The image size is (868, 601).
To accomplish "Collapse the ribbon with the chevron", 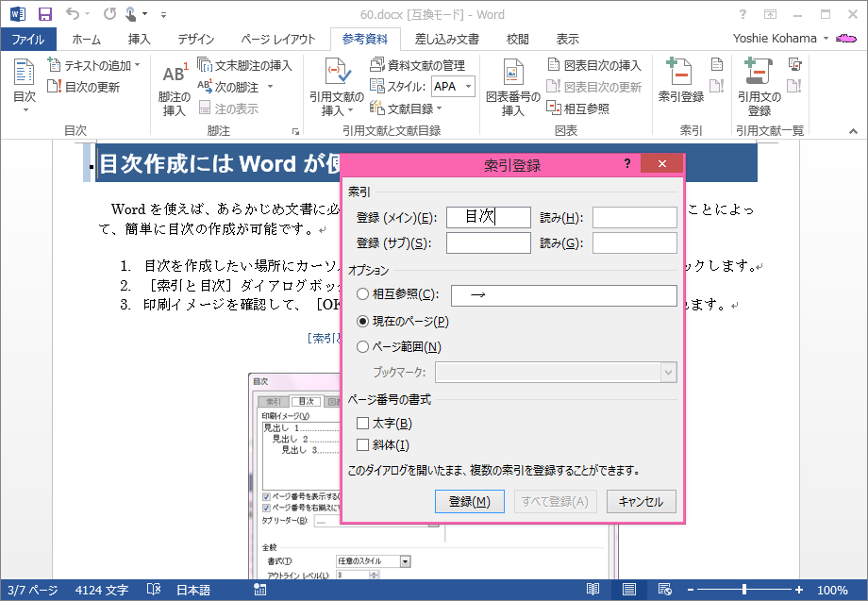I will 853,131.
